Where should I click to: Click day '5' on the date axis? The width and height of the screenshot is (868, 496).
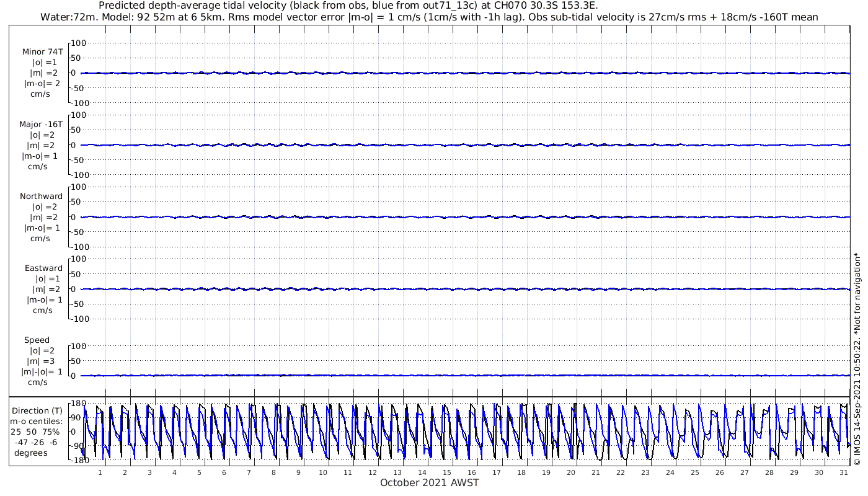[x=199, y=472]
